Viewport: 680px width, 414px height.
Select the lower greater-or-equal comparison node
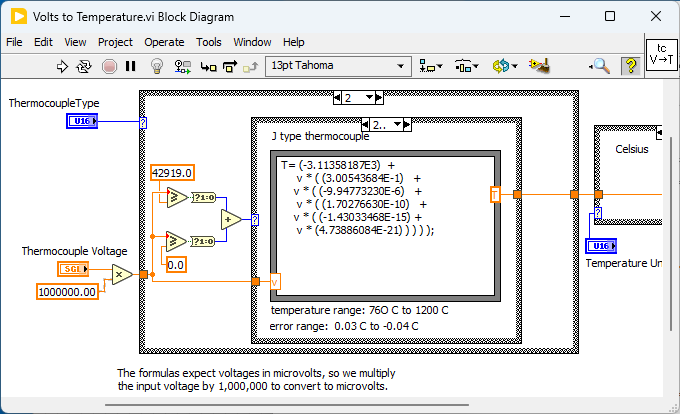click(177, 241)
